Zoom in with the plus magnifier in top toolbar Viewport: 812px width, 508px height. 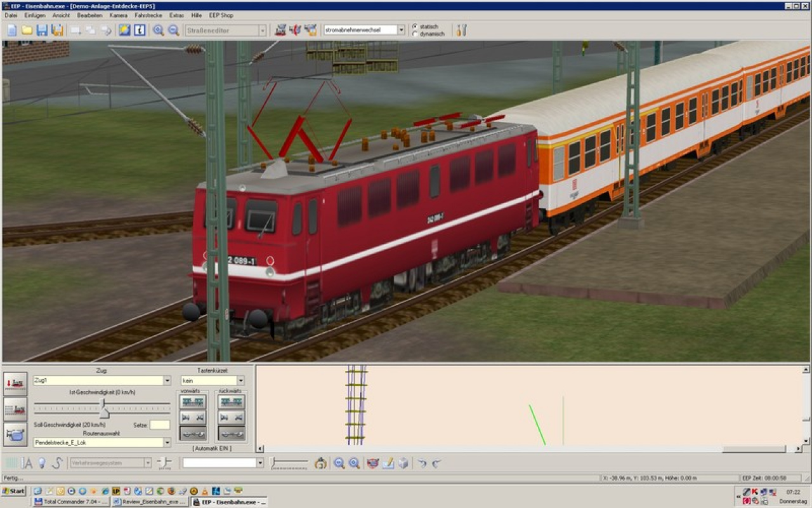158,30
